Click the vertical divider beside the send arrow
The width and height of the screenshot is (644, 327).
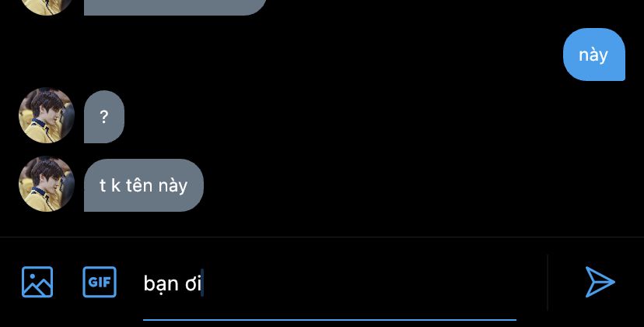point(548,283)
